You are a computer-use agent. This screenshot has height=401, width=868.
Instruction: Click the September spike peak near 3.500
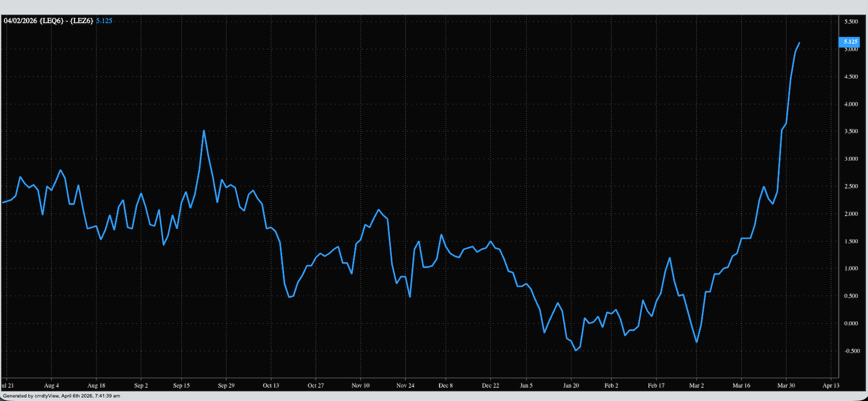coord(204,131)
